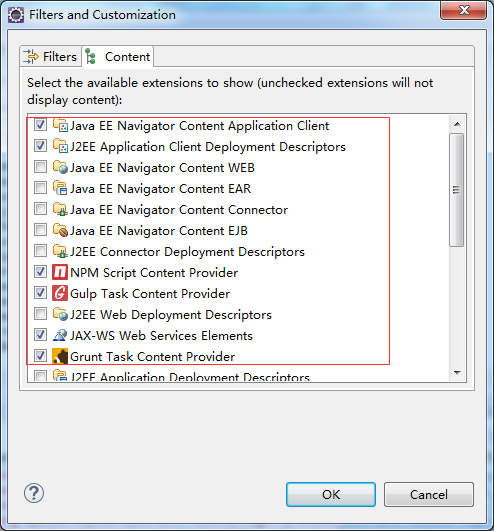This screenshot has height=531, width=494.
Task: Click the JAX-WS Web Services Elements icon
Action: [60, 336]
